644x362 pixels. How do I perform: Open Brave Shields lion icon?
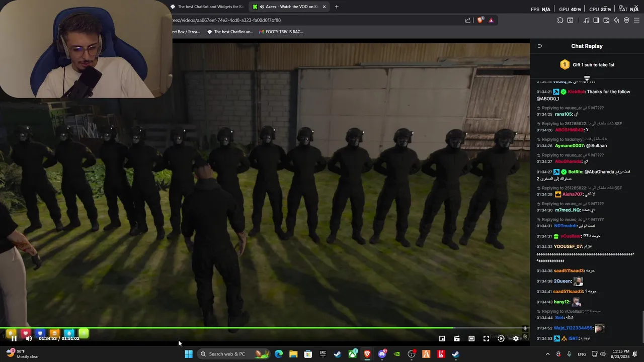(x=480, y=20)
